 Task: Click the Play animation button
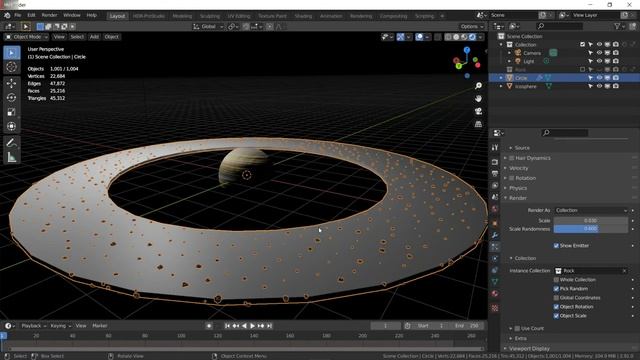point(252,326)
